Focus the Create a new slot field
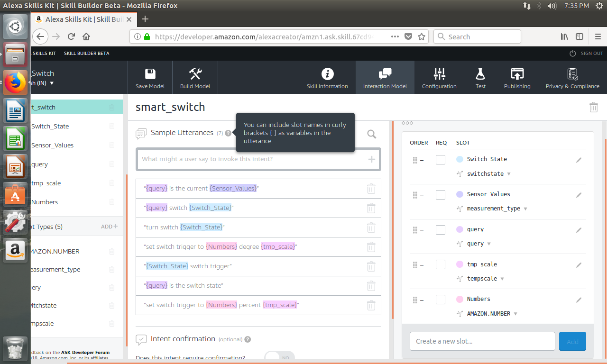 tap(482, 341)
